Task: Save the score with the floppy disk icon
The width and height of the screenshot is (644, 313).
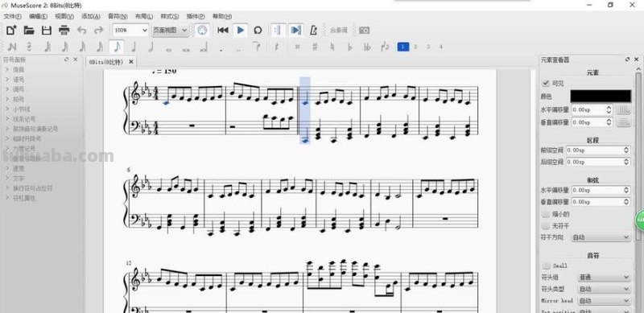Action: click(47, 30)
